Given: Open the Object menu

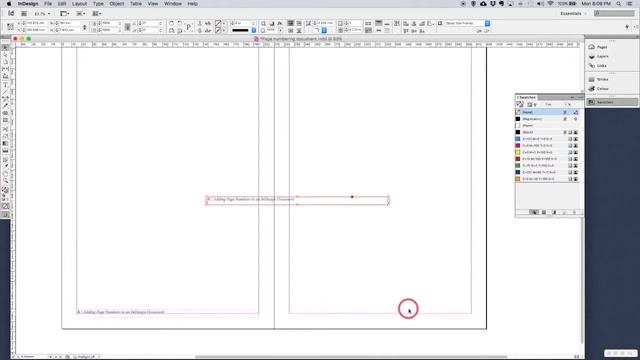Looking at the screenshot, I should point(117,4).
